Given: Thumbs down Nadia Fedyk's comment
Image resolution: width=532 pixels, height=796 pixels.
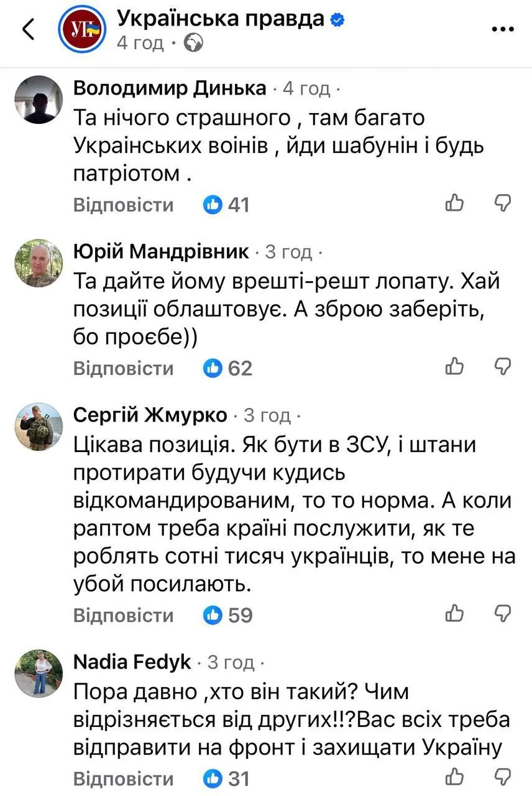Looking at the screenshot, I should click(502, 777).
